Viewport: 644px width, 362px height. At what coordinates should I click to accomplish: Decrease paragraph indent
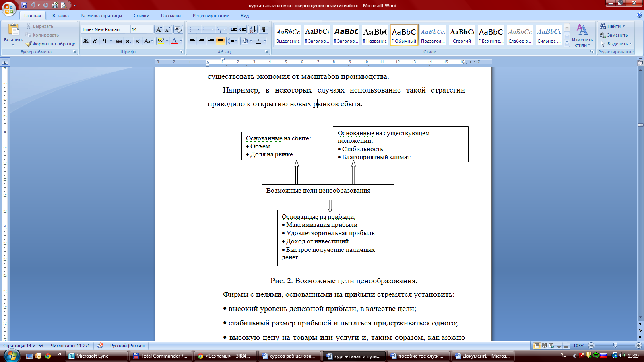pos(233,29)
